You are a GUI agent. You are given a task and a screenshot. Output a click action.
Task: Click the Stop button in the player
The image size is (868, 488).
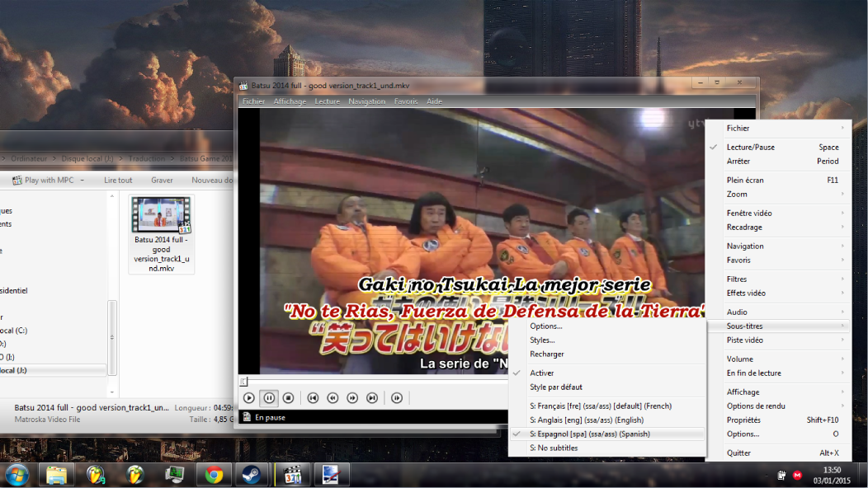pyautogui.click(x=289, y=398)
